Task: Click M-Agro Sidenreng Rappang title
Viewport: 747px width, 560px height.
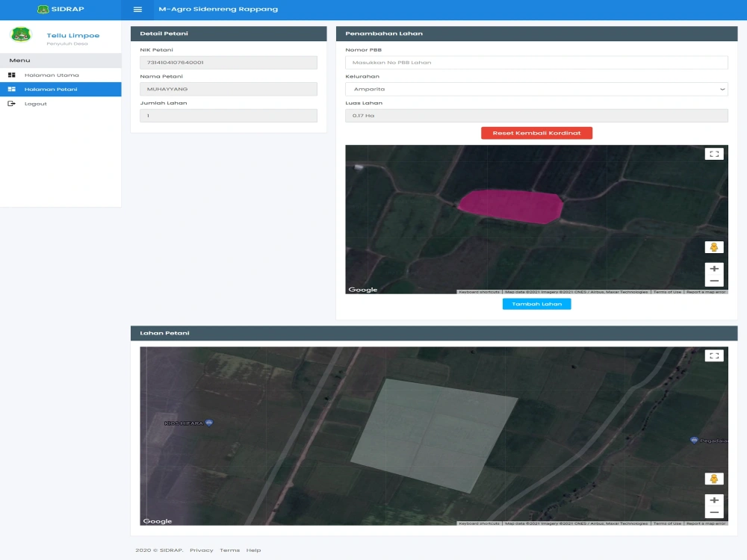Action: point(218,9)
